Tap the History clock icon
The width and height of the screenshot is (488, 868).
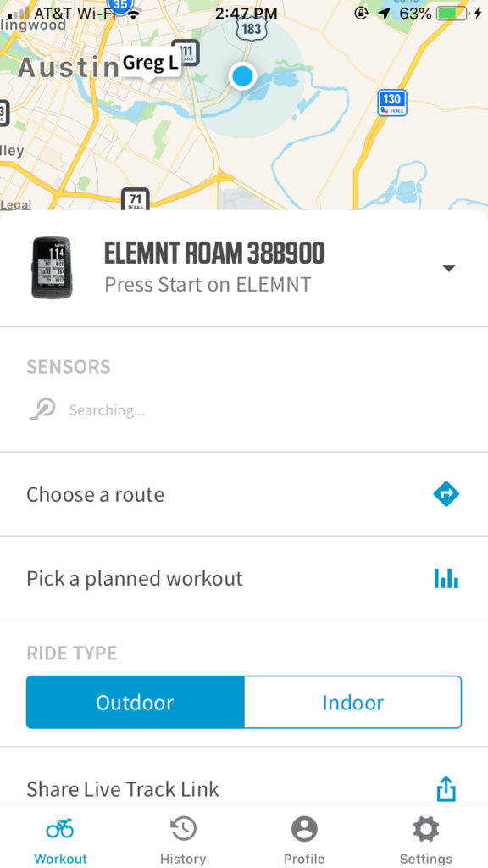coord(183,829)
